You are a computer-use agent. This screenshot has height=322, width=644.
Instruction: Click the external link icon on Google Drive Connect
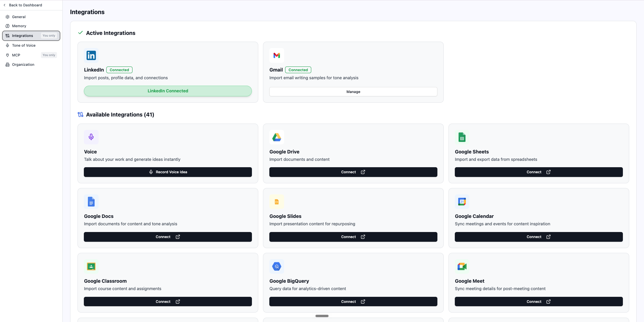tap(363, 172)
